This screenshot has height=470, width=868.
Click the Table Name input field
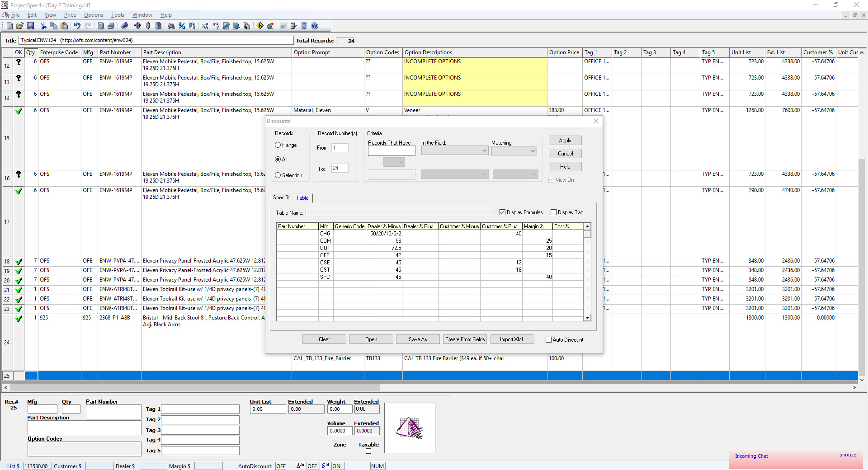(x=400, y=212)
